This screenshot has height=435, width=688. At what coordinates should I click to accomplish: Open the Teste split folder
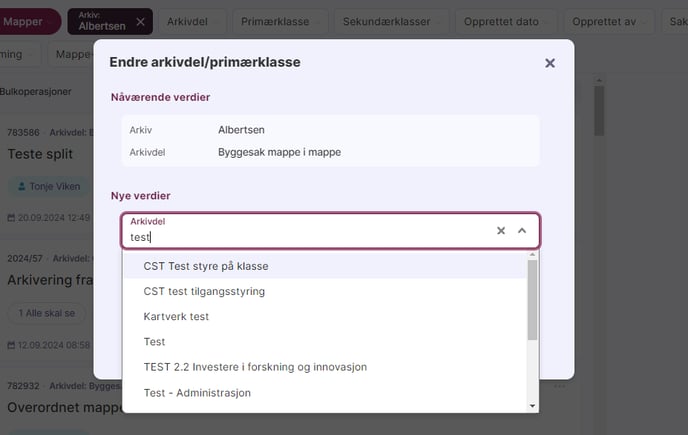click(40, 154)
